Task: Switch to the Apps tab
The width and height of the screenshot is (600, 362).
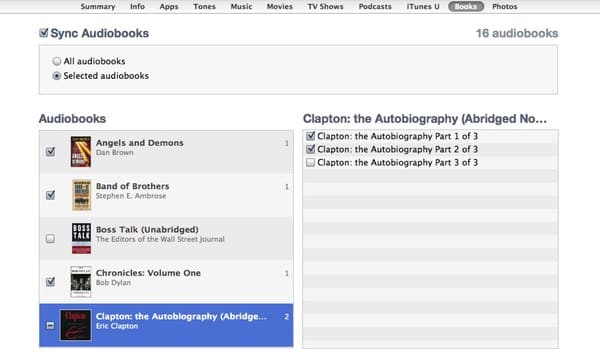Action: coord(169,7)
